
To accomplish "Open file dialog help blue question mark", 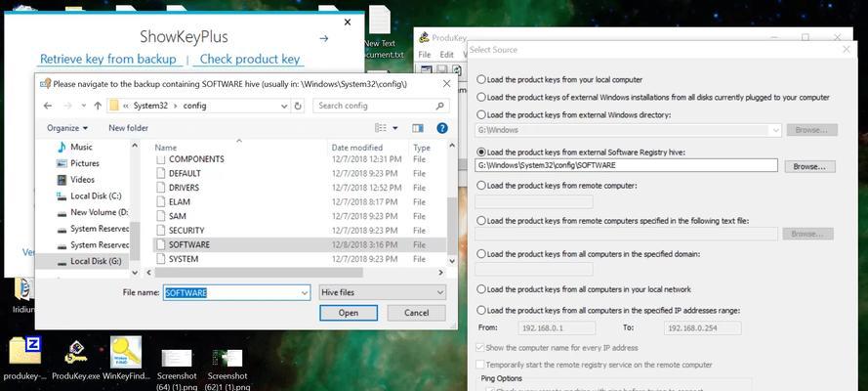I will click(441, 128).
